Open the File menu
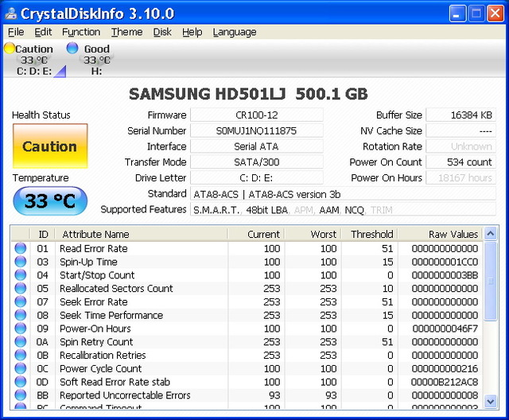This screenshot has width=509, height=420. pos(16,32)
